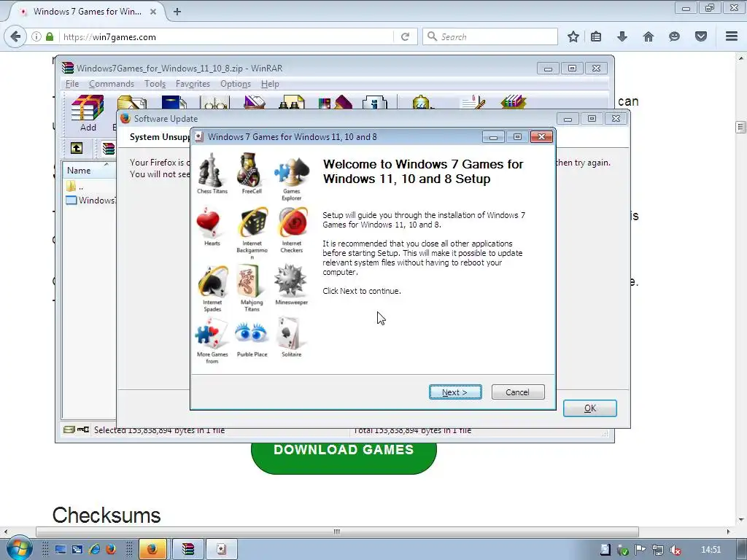Click the page horizontal scrollbar thumb

pyautogui.click(x=337, y=532)
